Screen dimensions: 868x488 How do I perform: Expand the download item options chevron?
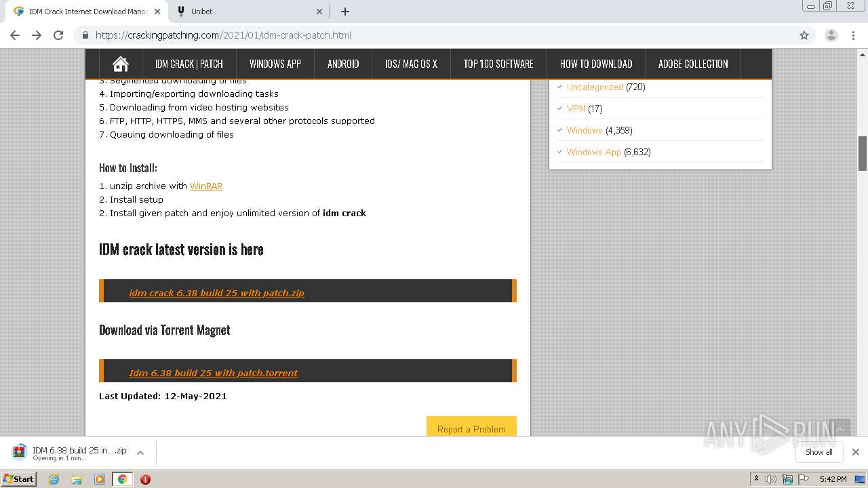coord(140,452)
